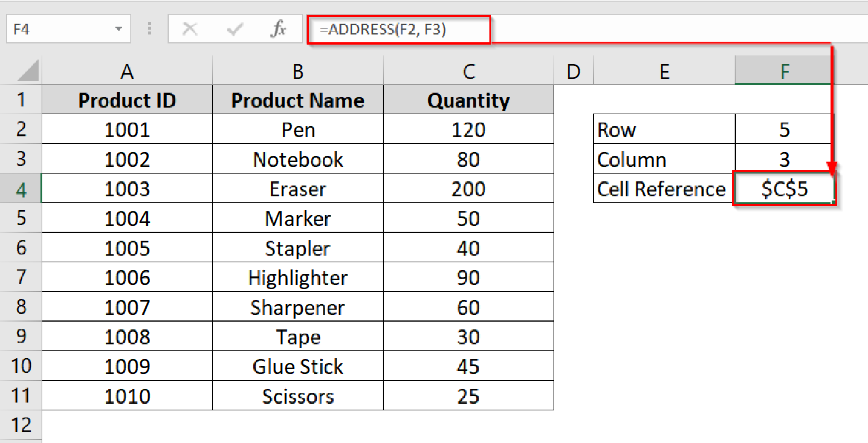The width and height of the screenshot is (868, 443).
Task: Click the Enter (checkmark) icon in formula bar
Action: (234, 28)
